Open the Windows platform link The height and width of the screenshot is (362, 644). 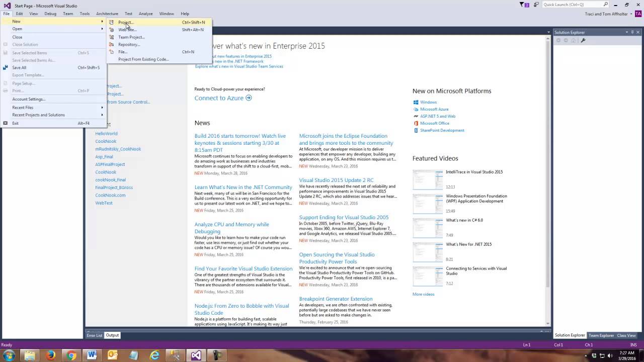click(428, 102)
